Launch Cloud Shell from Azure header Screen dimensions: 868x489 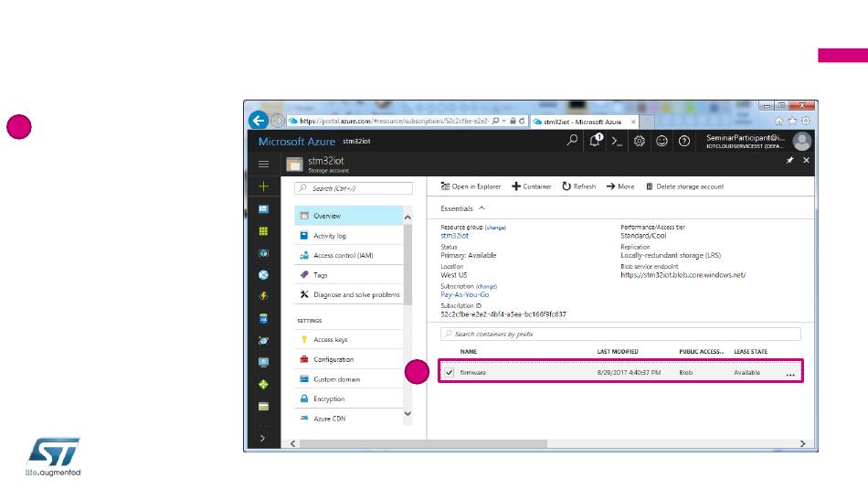tap(617, 142)
